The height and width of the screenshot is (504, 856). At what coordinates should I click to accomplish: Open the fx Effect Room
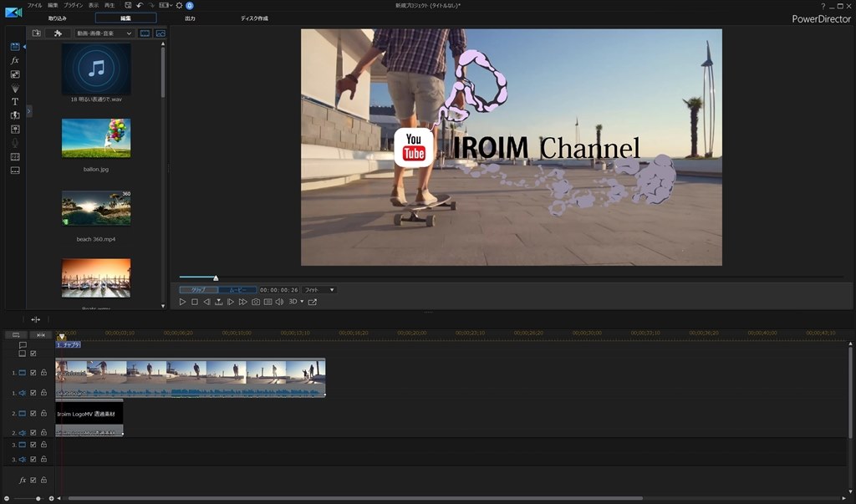(x=15, y=60)
